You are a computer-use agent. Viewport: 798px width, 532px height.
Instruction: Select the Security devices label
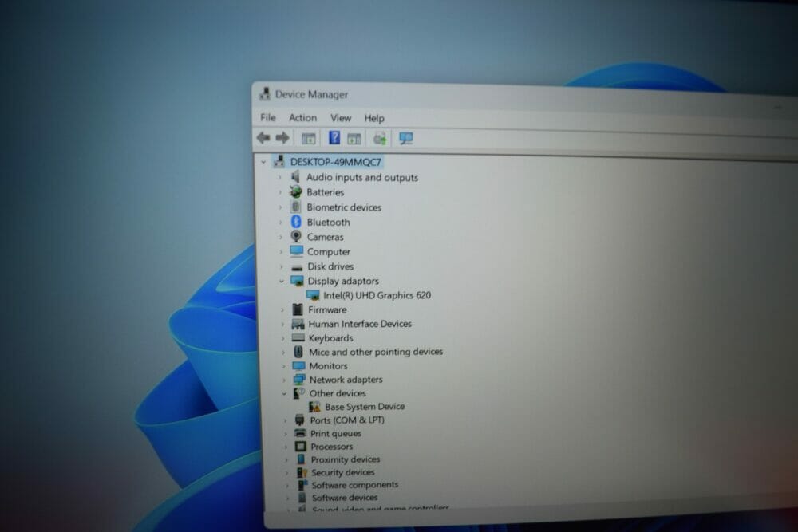343,472
